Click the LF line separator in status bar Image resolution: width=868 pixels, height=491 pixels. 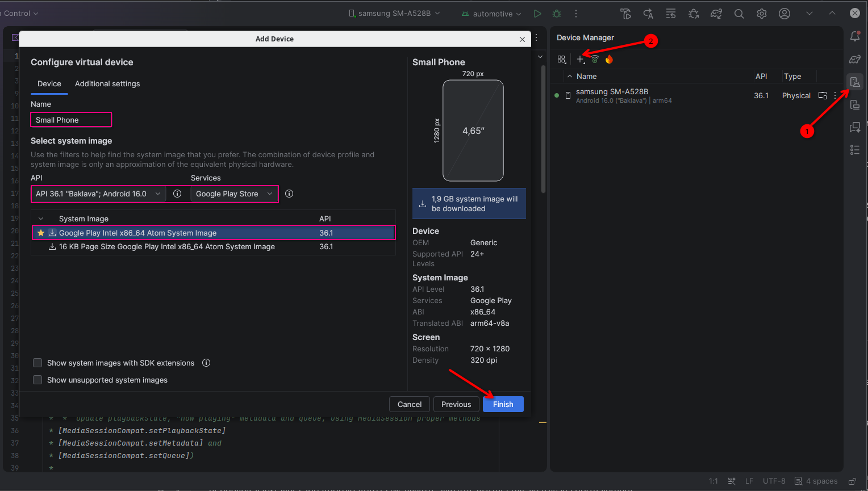(749, 481)
